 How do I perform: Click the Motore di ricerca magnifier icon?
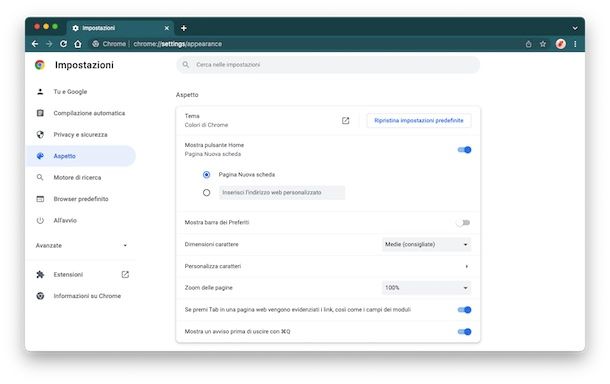coord(40,177)
